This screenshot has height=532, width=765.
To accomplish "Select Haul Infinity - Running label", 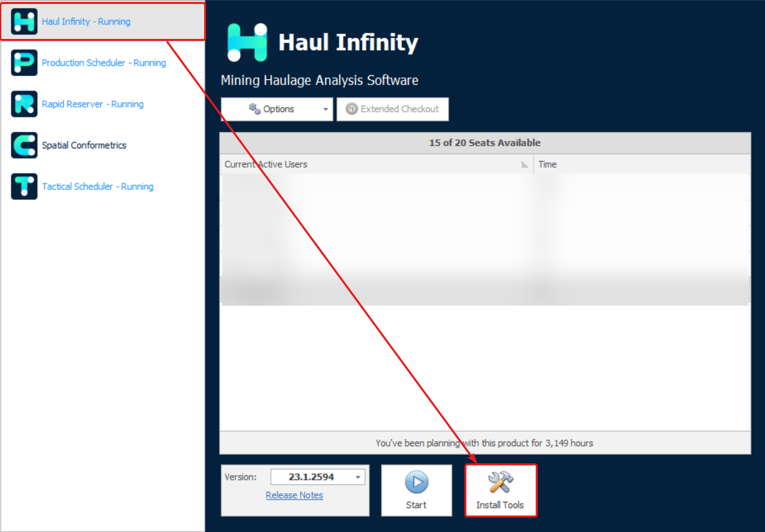I will pos(86,22).
